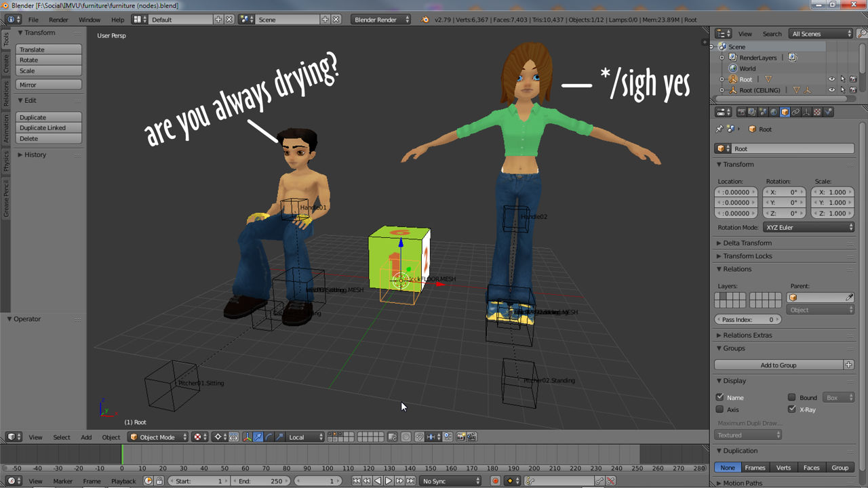Toggle the 3D manipulator widget icon
868x488 pixels.
pyautogui.click(x=247, y=437)
